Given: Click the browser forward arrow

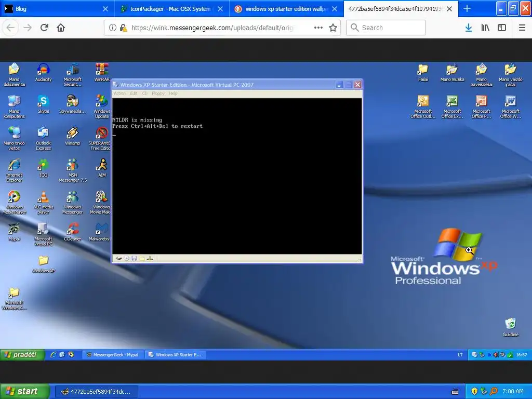Looking at the screenshot, I should point(28,28).
